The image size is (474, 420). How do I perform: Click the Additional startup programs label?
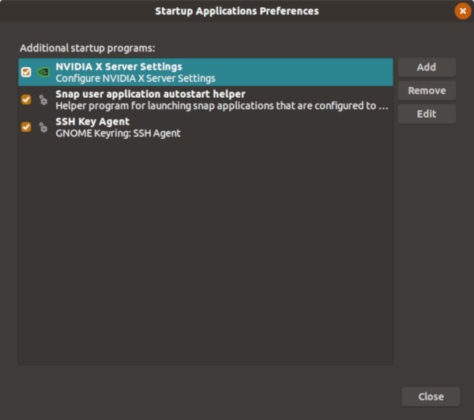[x=87, y=48]
